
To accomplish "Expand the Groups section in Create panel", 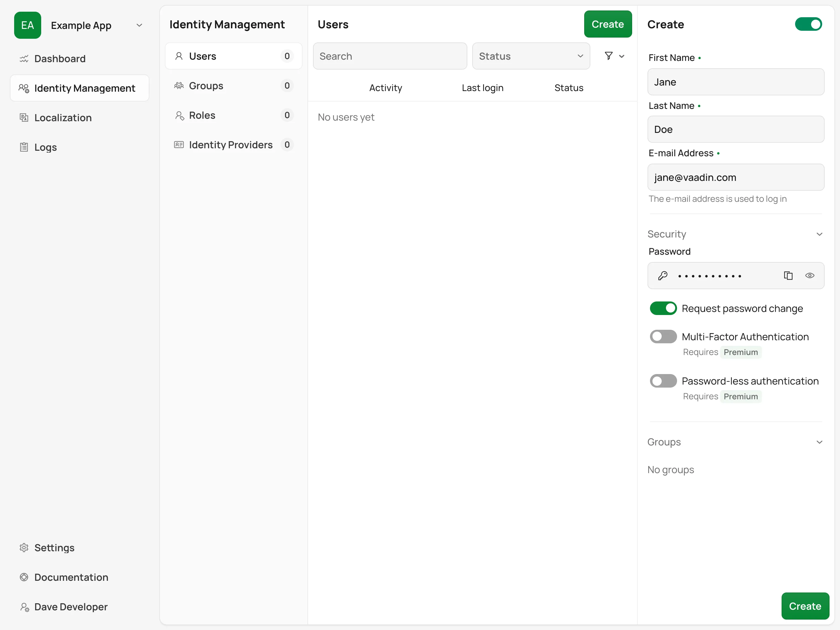I will [x=819, y=442].
